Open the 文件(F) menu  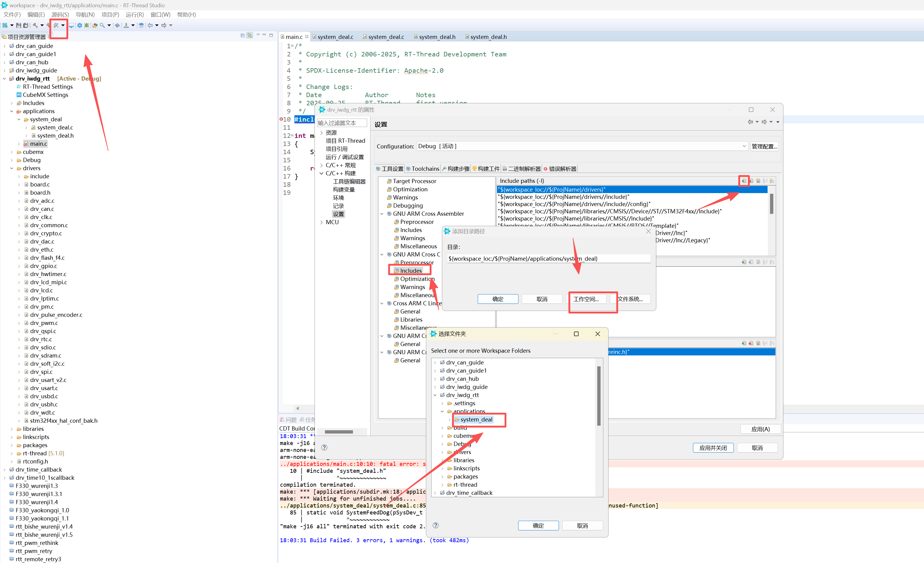pyautogui.click(x=12, y=14)
